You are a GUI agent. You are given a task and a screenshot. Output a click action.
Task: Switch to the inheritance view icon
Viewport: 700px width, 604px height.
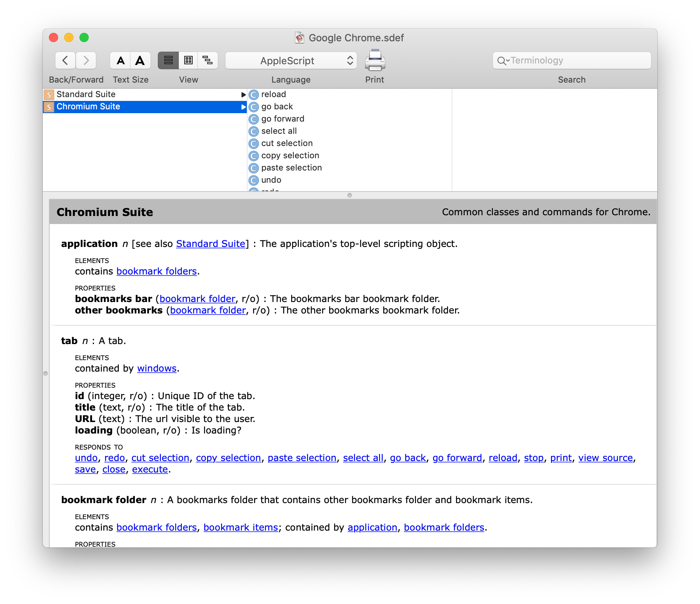coord(207,60)
